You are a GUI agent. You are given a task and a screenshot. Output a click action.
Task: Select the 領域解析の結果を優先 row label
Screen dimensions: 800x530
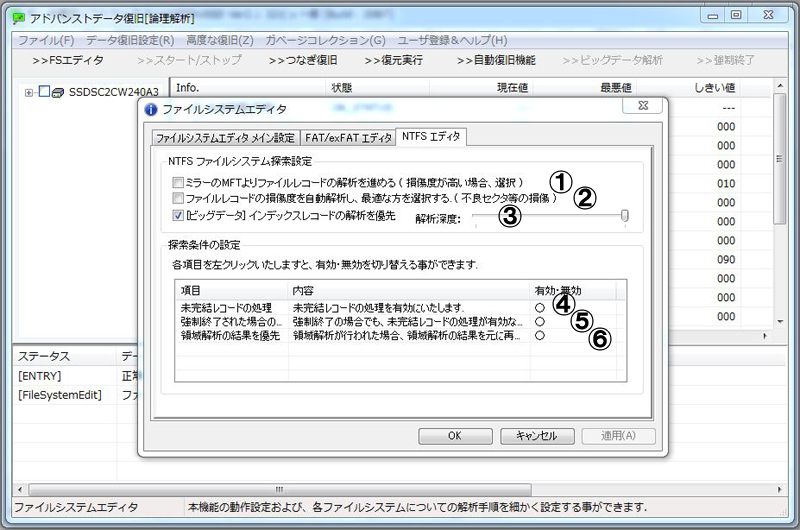coord(231,336)
